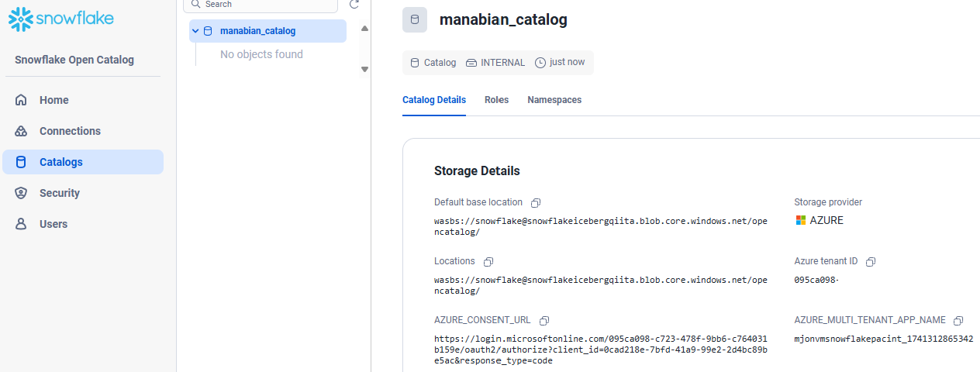Open Connections in the sidebar

(x=70, y=131)
